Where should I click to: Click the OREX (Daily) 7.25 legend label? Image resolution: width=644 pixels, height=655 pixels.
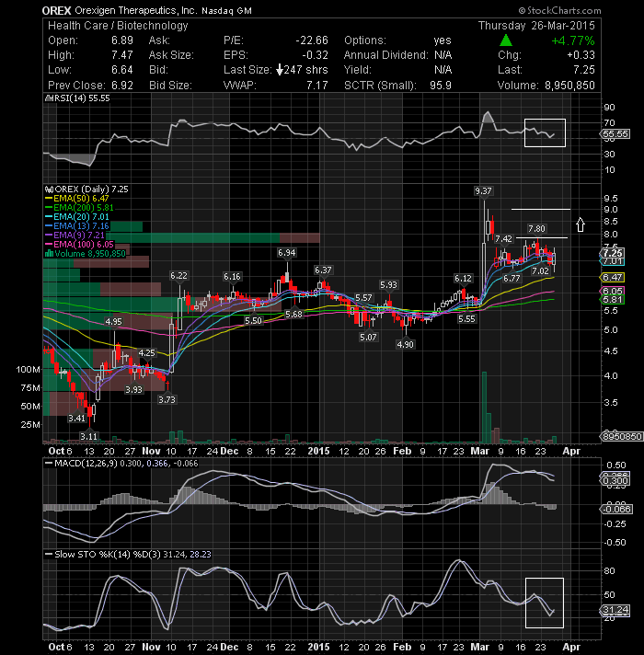pyautogui.click(x=86, y=190)
